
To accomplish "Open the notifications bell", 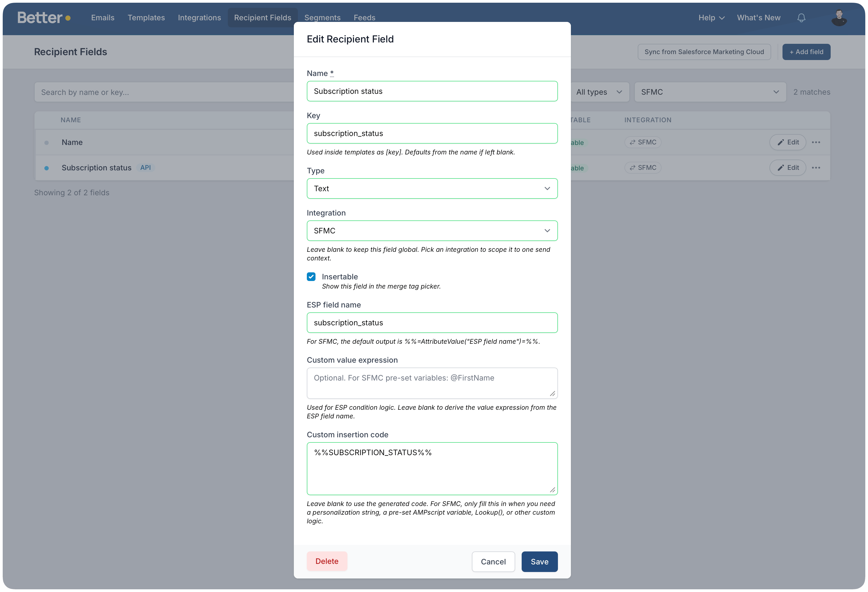I will (801, 18).
